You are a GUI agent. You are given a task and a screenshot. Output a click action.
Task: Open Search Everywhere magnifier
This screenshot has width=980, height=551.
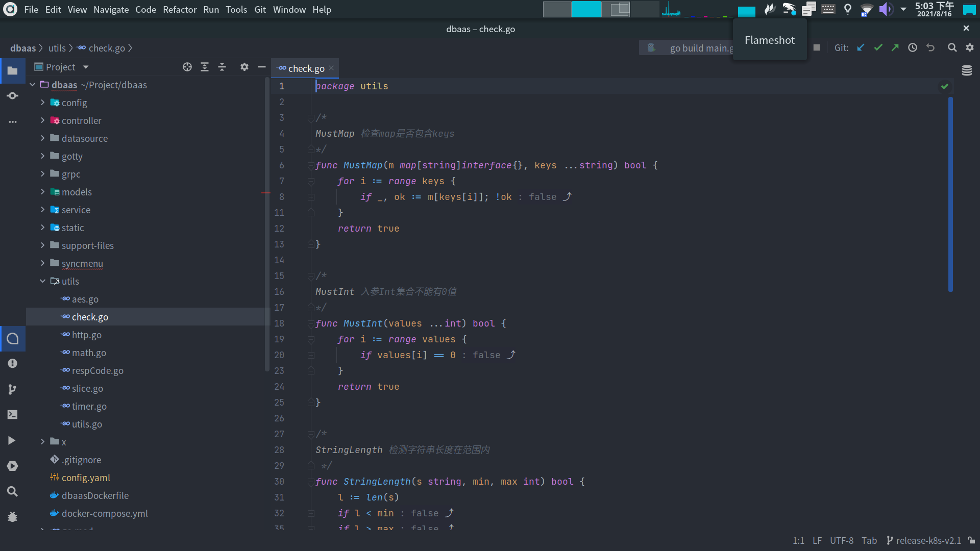952,47
